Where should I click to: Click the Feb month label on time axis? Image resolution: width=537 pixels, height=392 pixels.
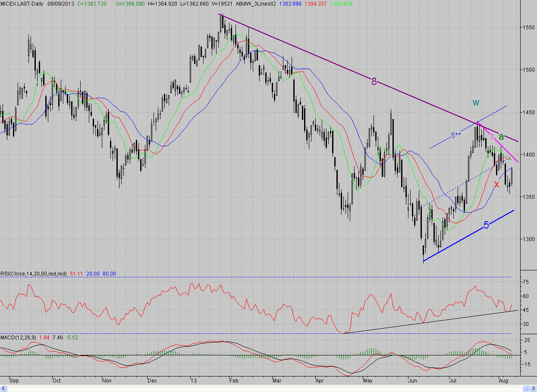233,381
